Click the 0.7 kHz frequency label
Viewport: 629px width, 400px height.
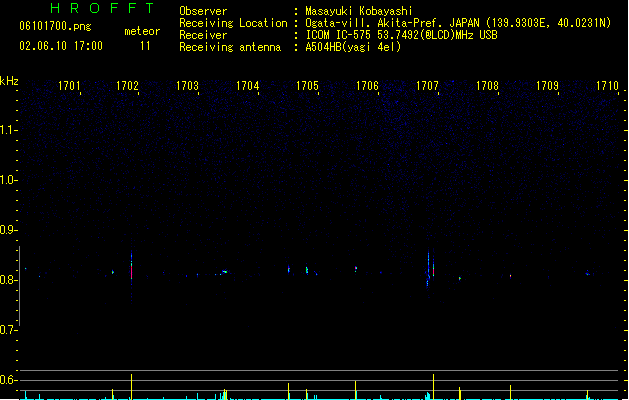click(8, 330)
